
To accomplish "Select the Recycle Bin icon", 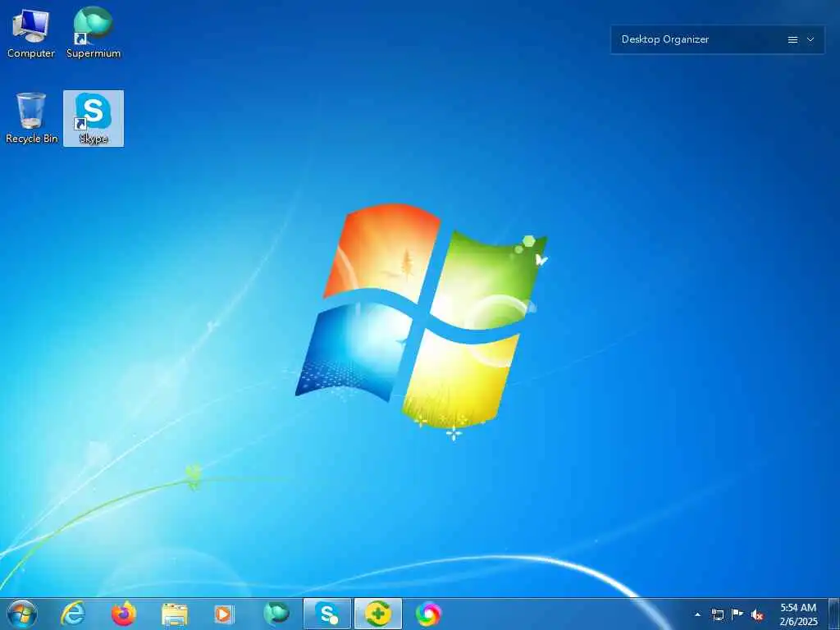I will pos(31,118).
